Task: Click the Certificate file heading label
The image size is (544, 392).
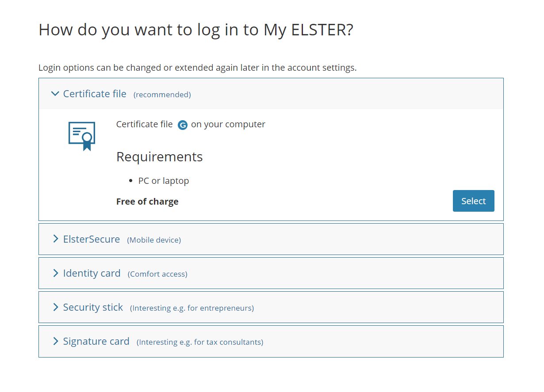Action: [95, 94]
